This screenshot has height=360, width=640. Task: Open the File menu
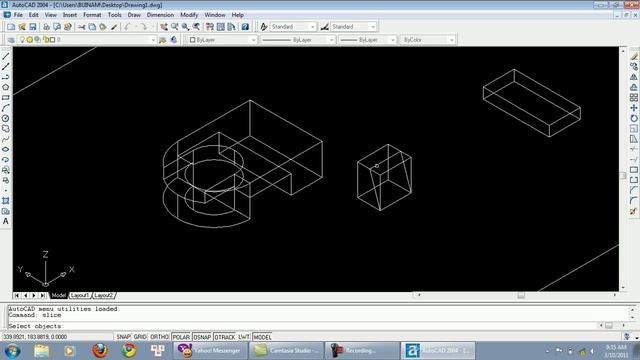[x=18, y=15]
